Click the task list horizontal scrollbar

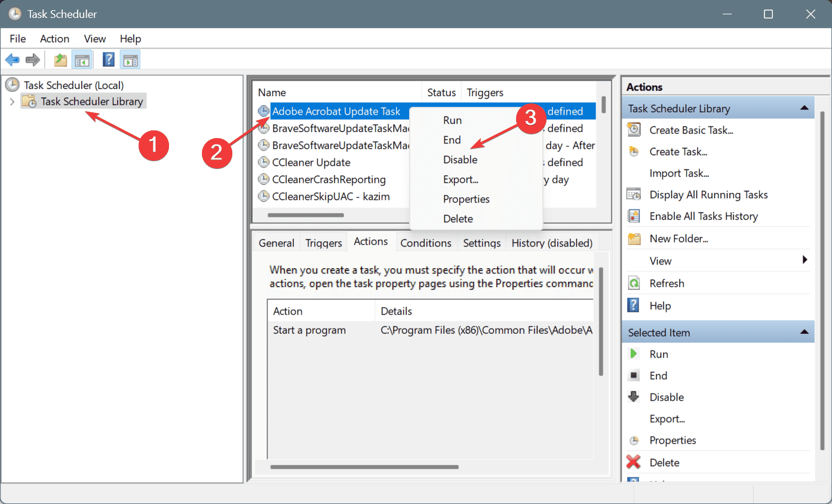(306, 215)
